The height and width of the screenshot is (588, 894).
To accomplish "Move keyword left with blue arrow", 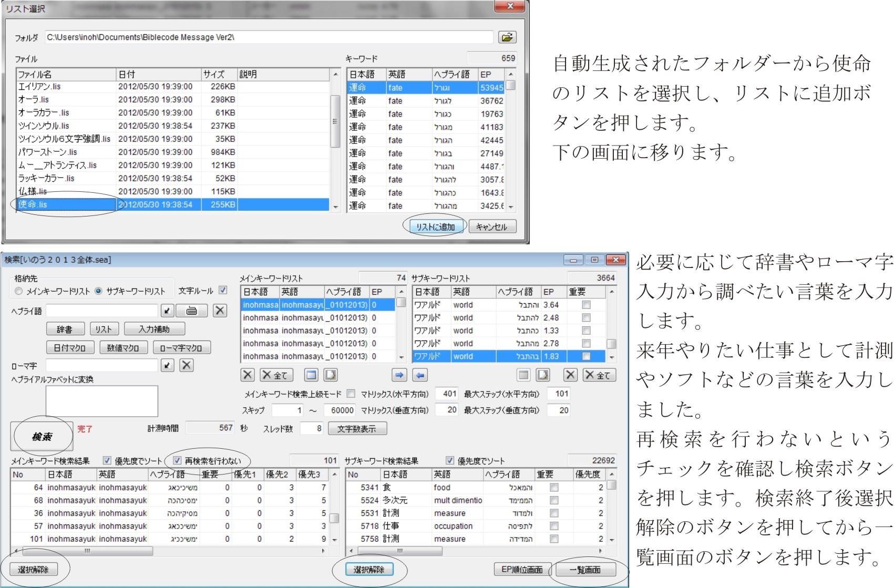I will pos(419,375).
